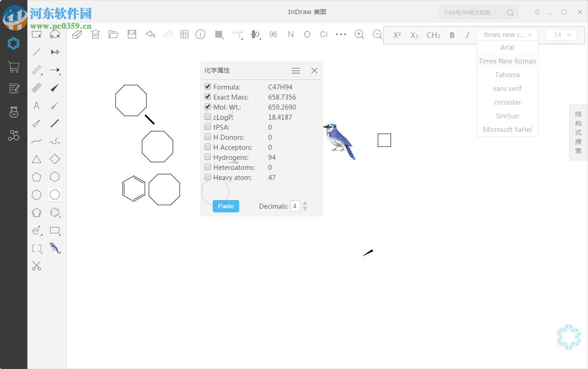This screenshot has width=588, height=369.
Task: Uncheck the Formula checkbox
Action: click(x=208, y=86)
